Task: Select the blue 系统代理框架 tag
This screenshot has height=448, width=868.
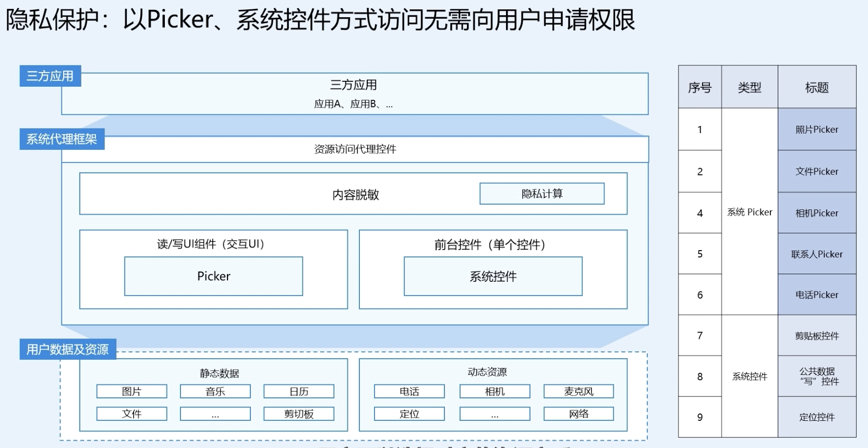Action: pyautogui.click(x=62, y=139)
